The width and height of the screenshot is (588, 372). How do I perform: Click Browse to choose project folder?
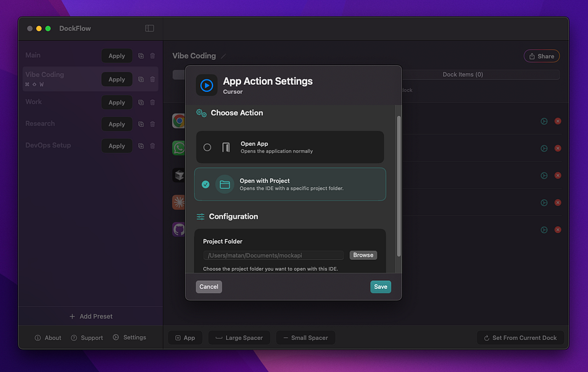(x=363, y=255)
